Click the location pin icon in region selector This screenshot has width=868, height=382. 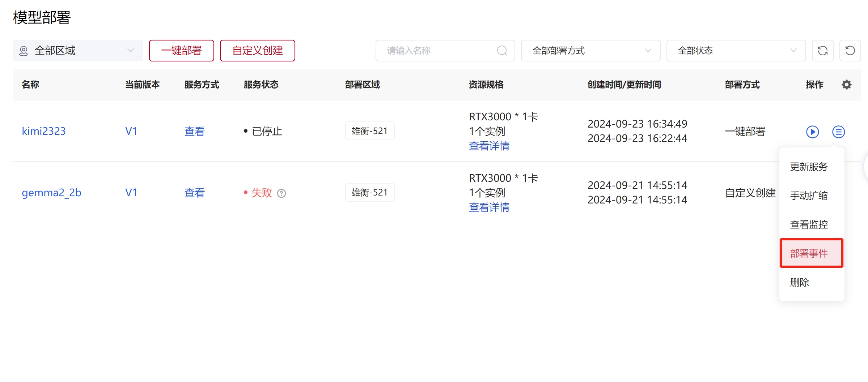[24, 51]
